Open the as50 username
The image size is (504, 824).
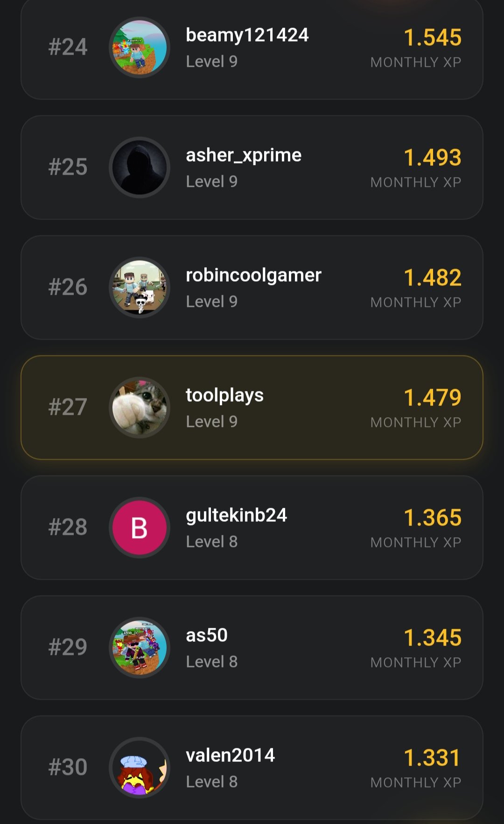[206, 635]
